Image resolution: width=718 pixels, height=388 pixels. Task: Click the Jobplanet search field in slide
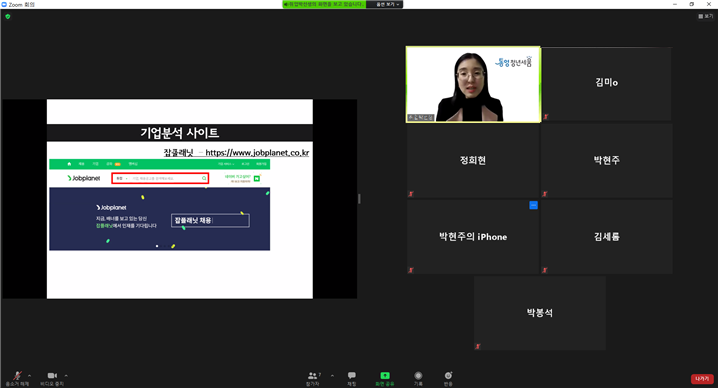[x=160, y=178]
